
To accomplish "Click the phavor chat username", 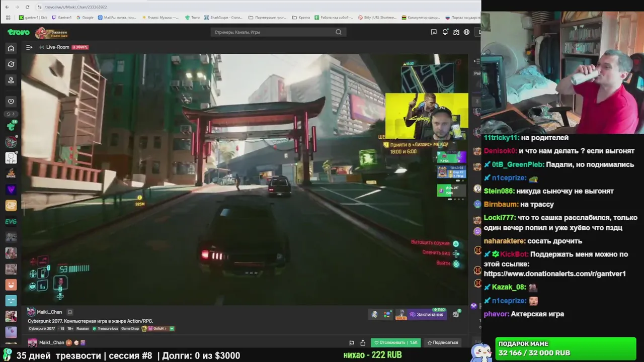I will [496, 314].
